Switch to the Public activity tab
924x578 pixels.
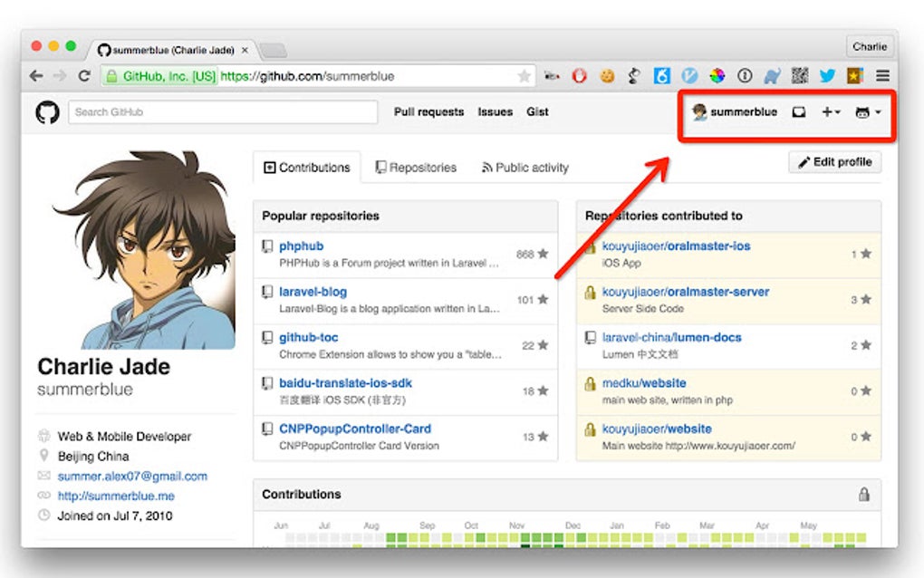(x=525, y=168)
